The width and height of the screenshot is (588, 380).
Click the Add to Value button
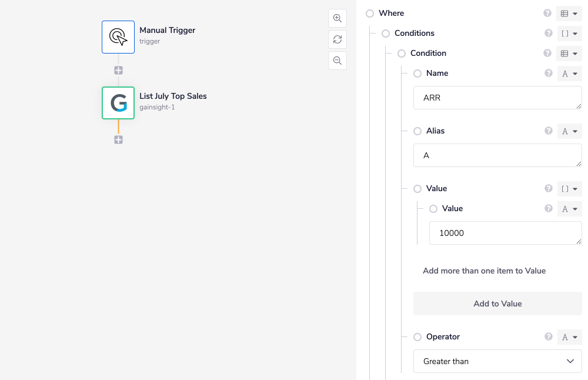497,304
